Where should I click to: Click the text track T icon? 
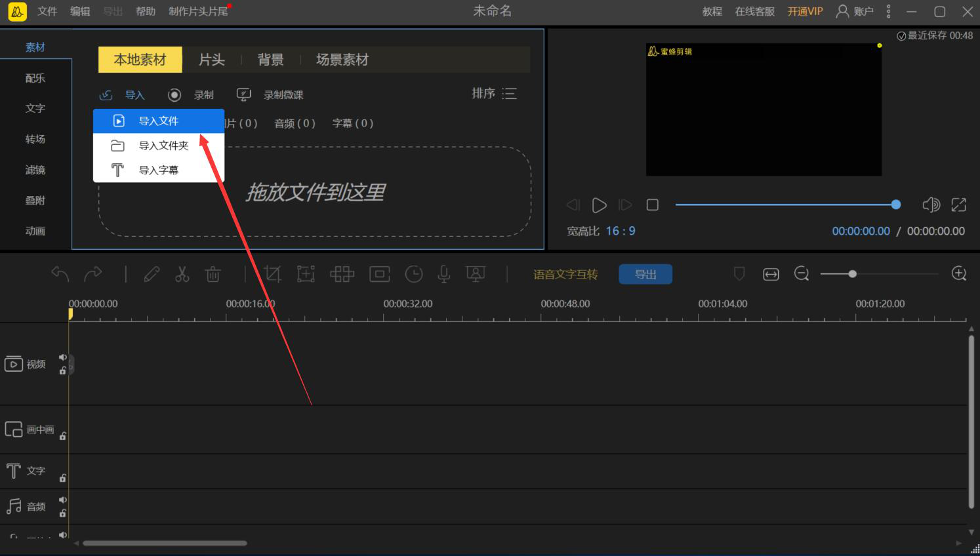pyautogui.click(x=13, y=471)
